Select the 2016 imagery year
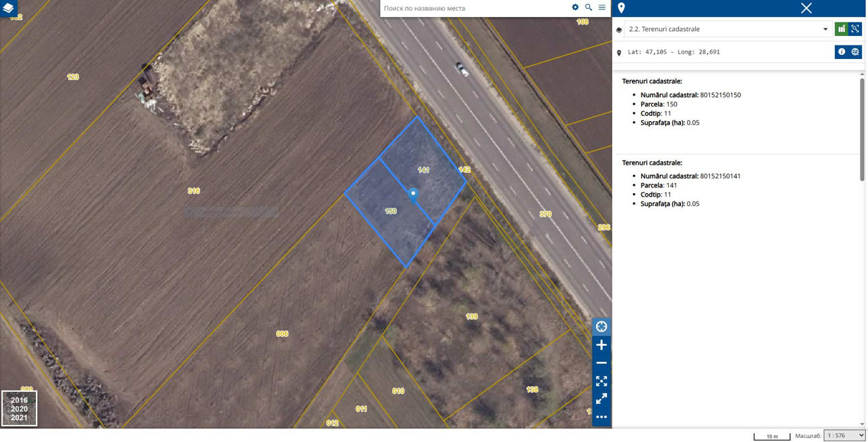 point(19,400)
